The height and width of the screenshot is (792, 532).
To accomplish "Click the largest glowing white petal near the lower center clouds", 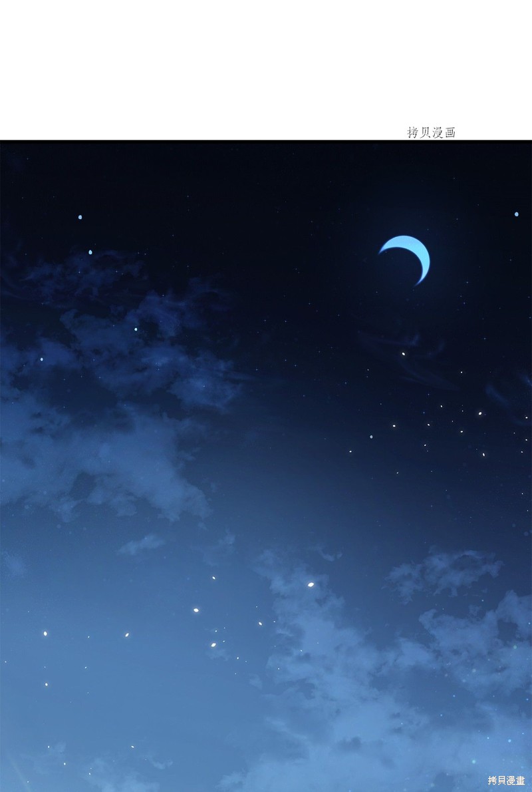I will pos(311,584).
